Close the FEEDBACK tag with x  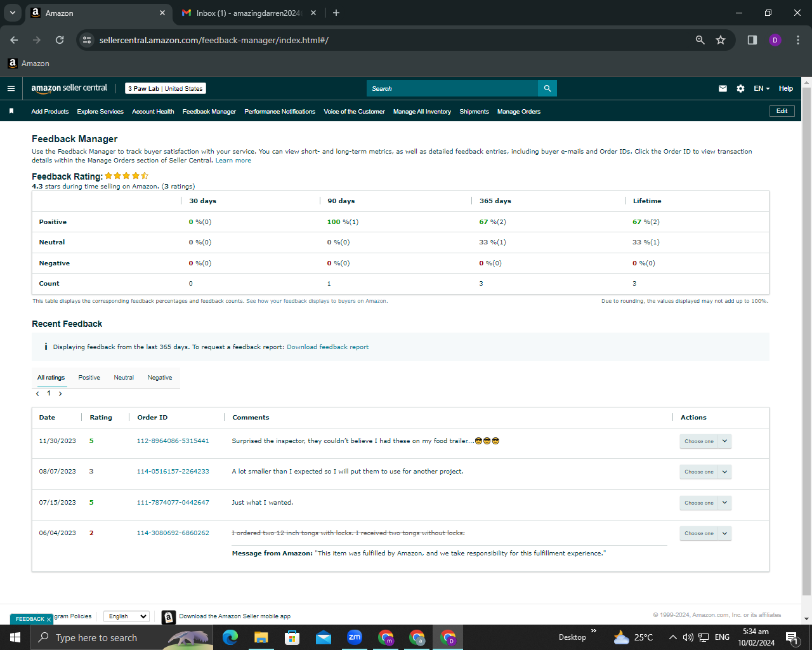tap(49, 620)
